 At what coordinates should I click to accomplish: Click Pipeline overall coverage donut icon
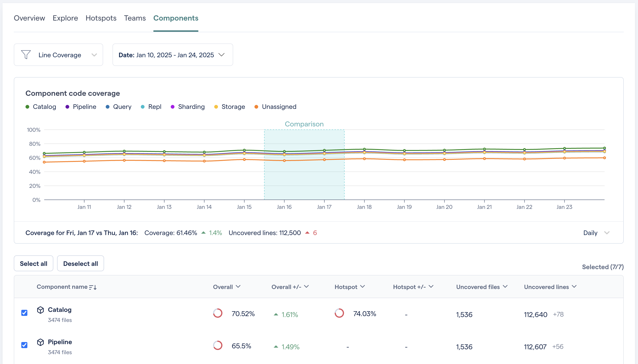218,346
